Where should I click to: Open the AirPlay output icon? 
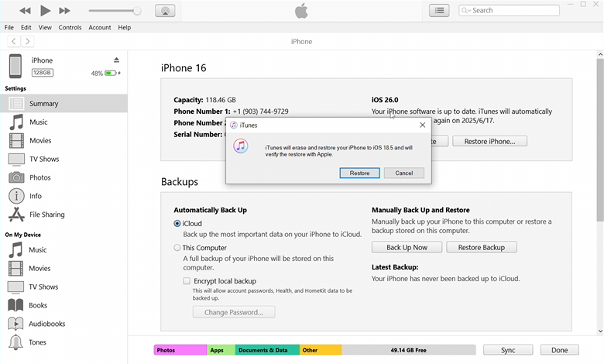pos(165,11)
